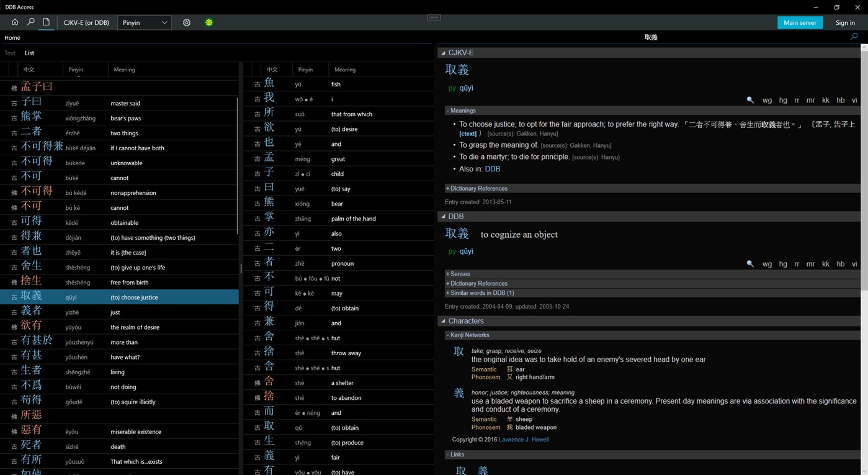Open the Pinyin dropdown selector
The height and width of the screenshot is (475, 868).
click(144, 22)
